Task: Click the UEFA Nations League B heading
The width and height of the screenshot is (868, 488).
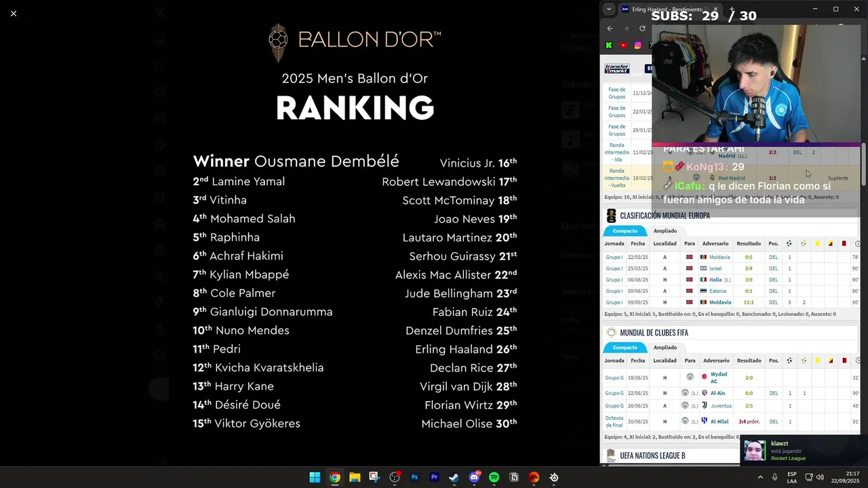Action: 652,455
